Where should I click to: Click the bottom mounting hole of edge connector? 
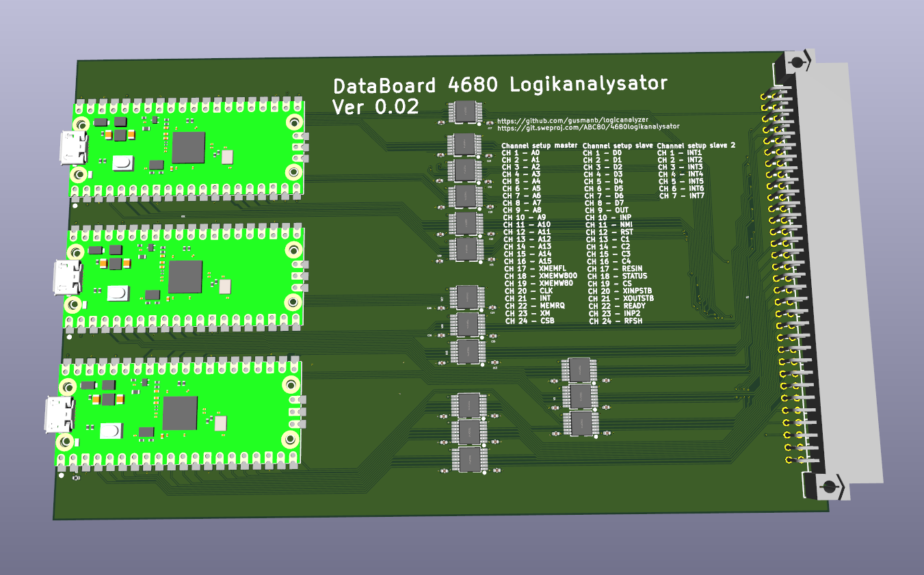[x=829, y=487]
